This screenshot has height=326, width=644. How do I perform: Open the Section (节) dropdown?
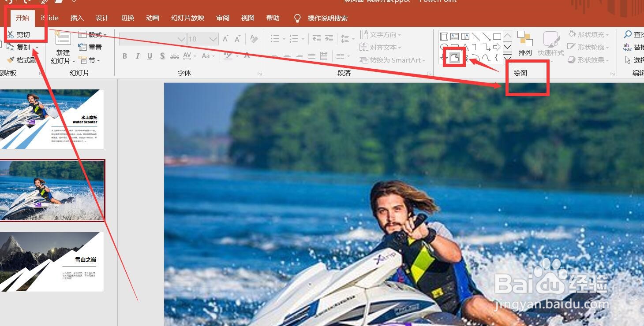(89, 60)
